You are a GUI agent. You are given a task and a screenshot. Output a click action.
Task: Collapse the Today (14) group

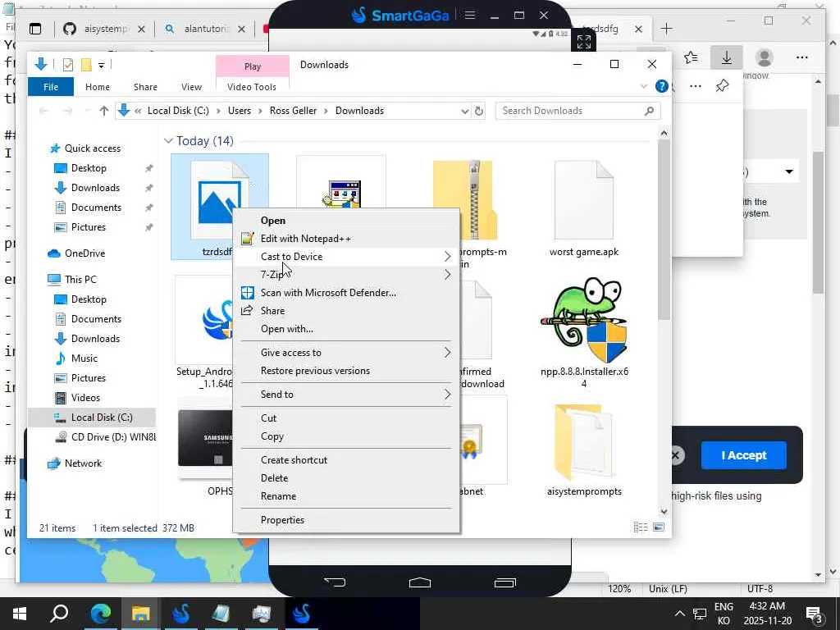tap(168, 141)
